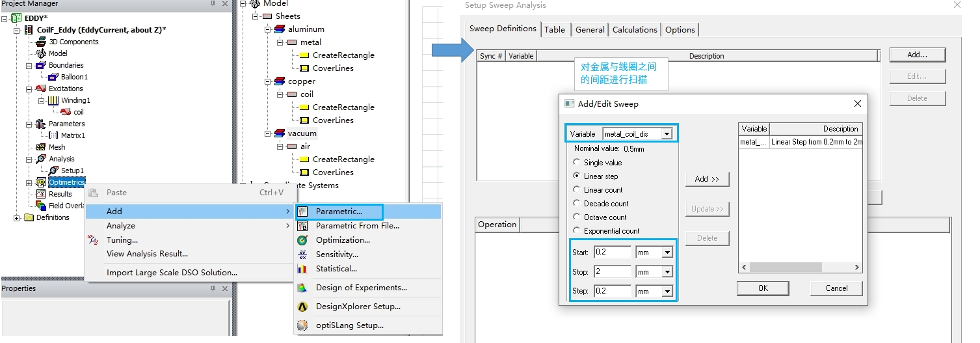Select the Linear step radio button
Image resolution: width=980 pixels, height=343 pixels.
pos(576,176)
